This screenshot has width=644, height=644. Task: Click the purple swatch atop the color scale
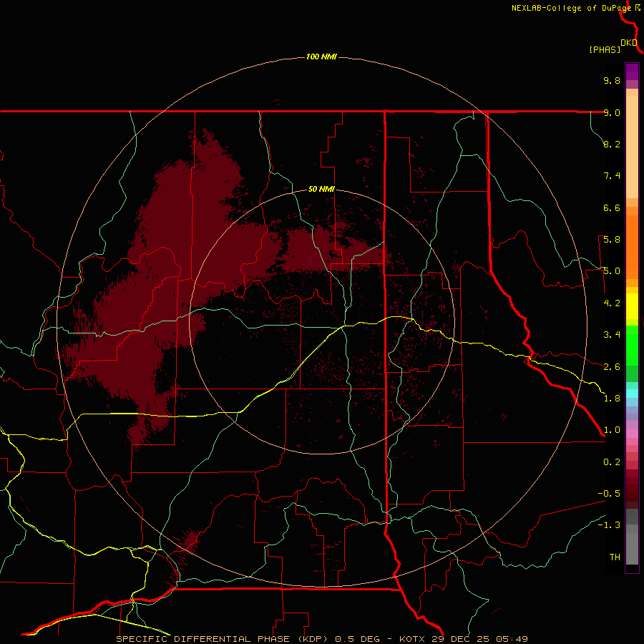[x=632, y=72]
